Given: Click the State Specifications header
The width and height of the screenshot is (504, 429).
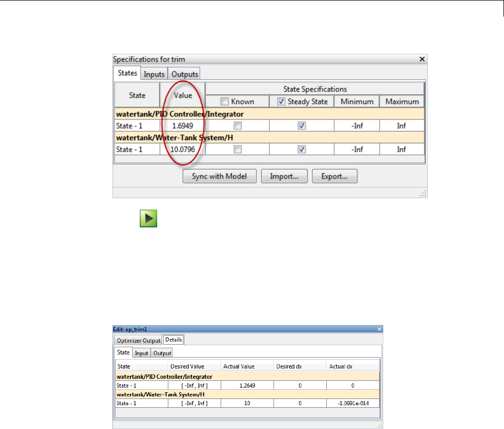Looking at the screenshot, I should click(x=315, y=89).
